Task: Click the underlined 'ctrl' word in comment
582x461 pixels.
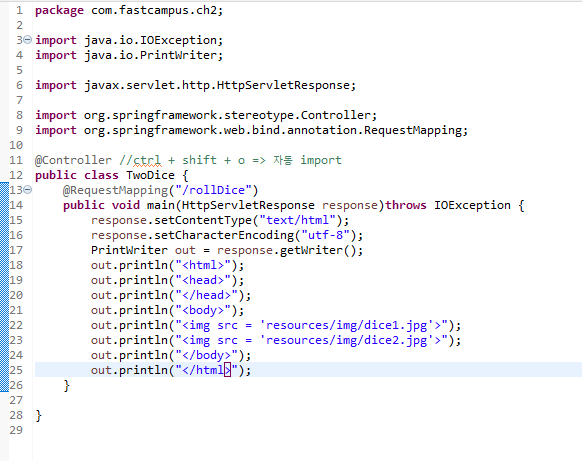Action: click(147, 160)
